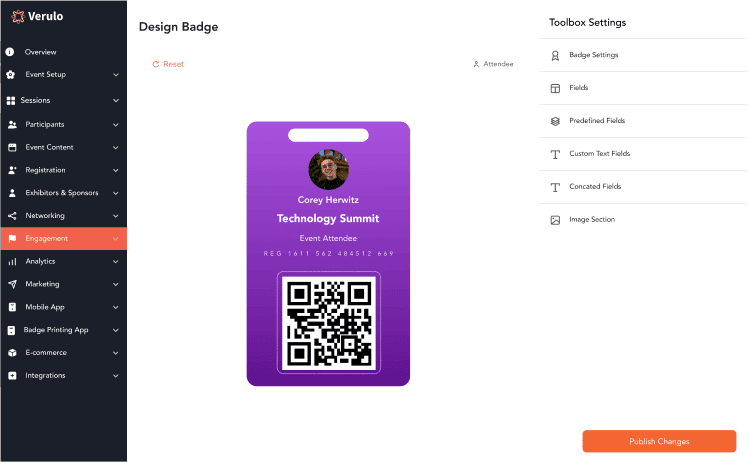Click the Custom Text Fields T icon
This screenshot has height=462, width=749.
[555, 154]
